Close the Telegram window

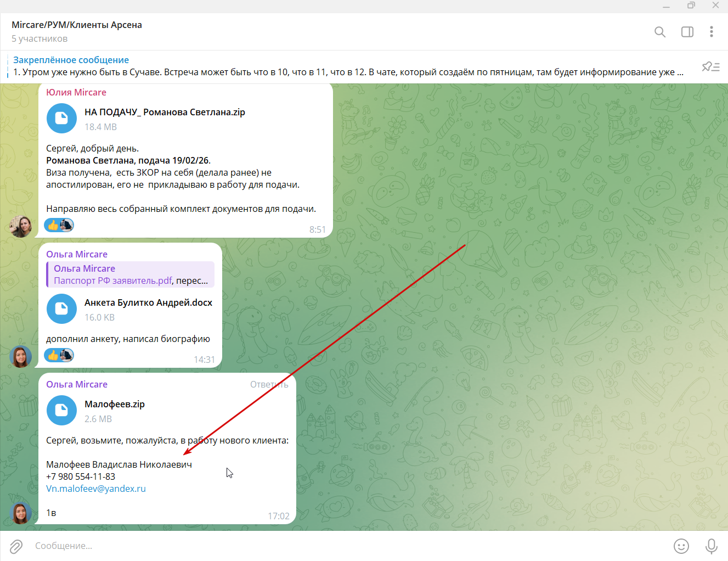pos(715,6)
